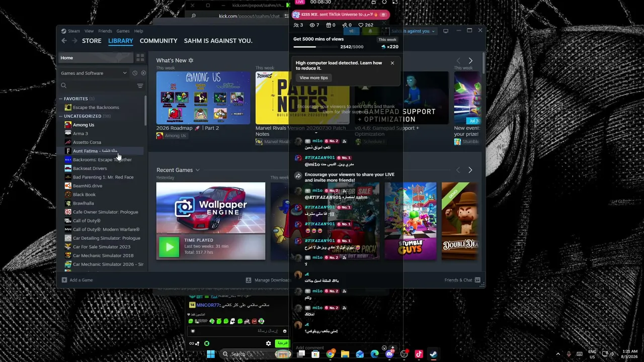Toggle the TikTok LIVE overlay lock
Screen dimensions: 644x362
coord(373,3)
